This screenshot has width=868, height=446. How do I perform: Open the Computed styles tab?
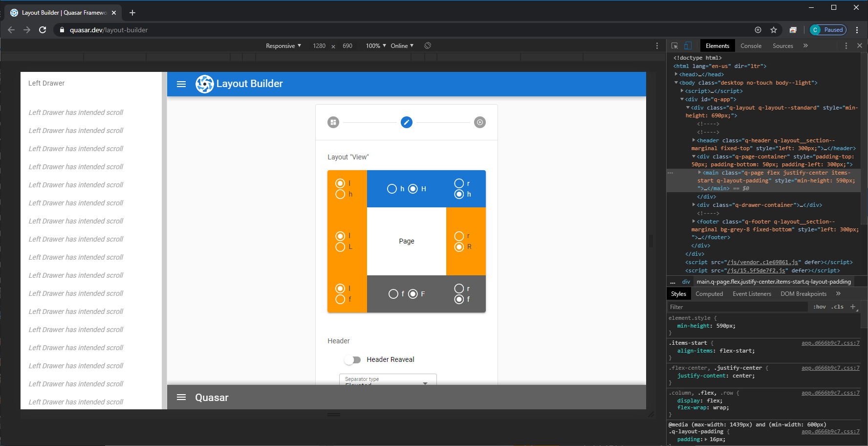click(x=709, y=293)
